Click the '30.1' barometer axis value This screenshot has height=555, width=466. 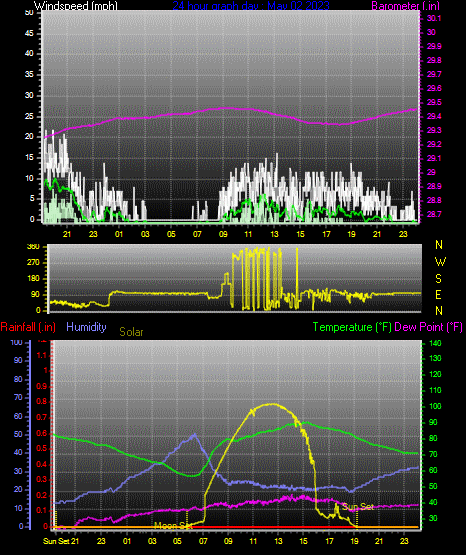point(434,18)
